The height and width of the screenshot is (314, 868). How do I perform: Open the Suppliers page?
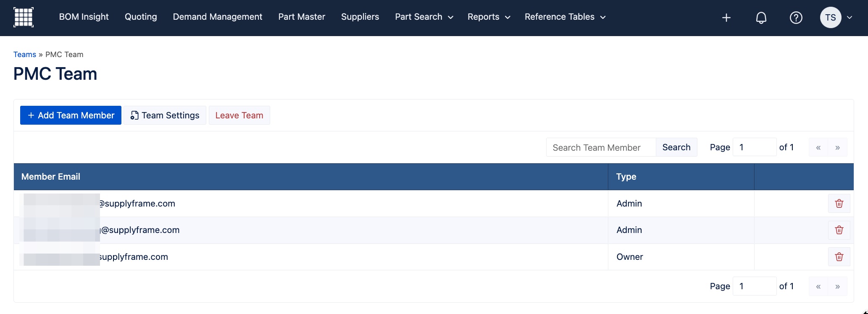point(360,17)
